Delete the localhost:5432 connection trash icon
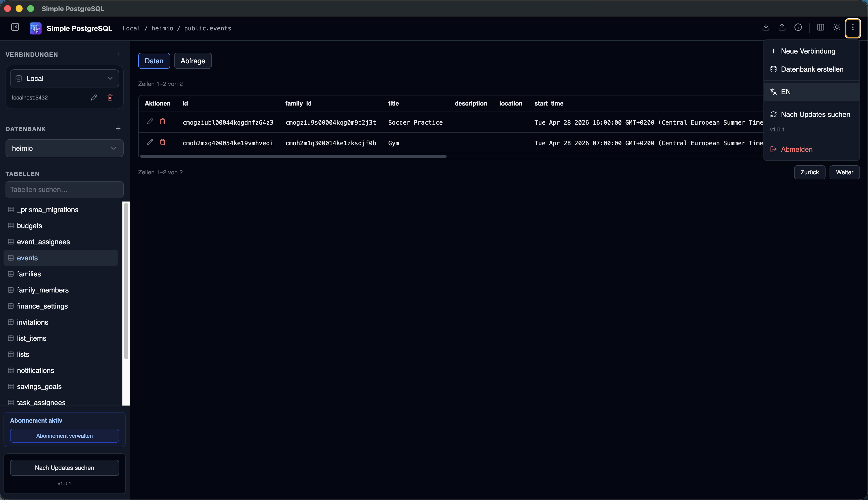 pos(110,97)
